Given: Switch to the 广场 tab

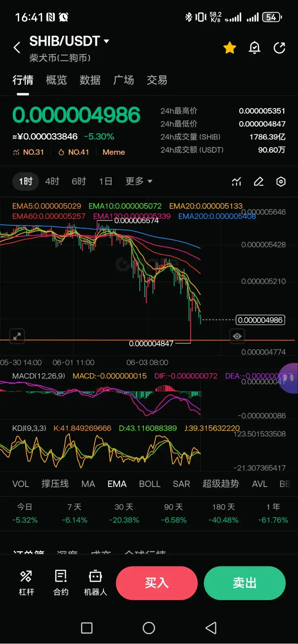Looking at the screenshot, I should coord(124,80).
